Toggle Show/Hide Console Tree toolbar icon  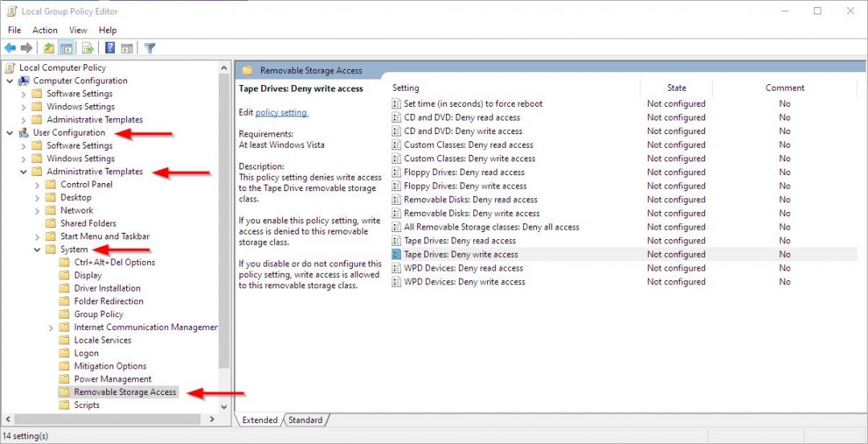[66, 48]
